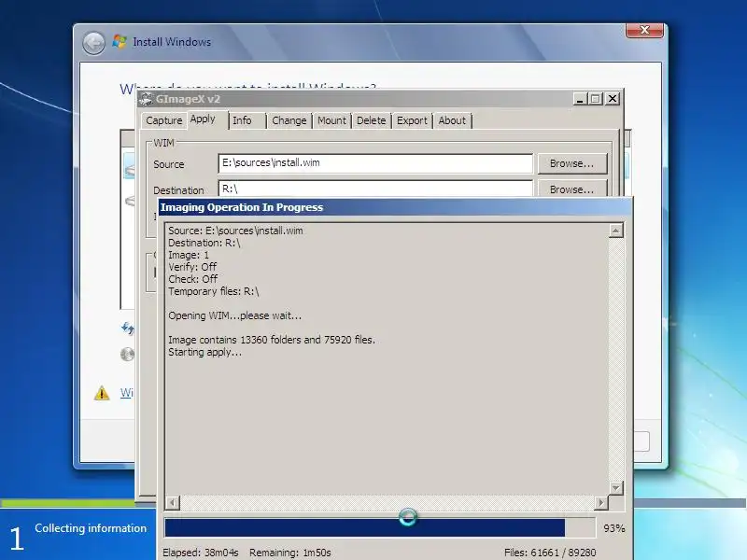The width and height of the screenshot is (747, 560).
Task: Click 'Starting apply...' log line
Action: coord(204,353)
